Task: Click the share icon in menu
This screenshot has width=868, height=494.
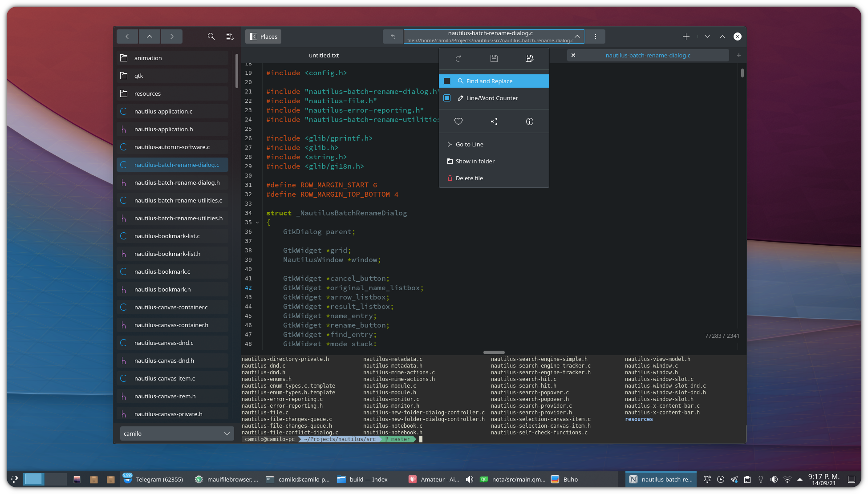Action: pos(494,121)
